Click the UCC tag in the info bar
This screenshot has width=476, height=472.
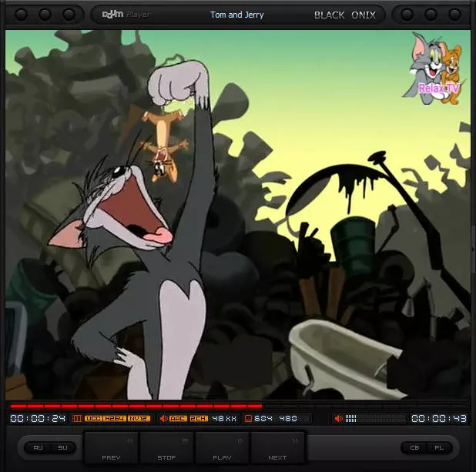(93, 419)
